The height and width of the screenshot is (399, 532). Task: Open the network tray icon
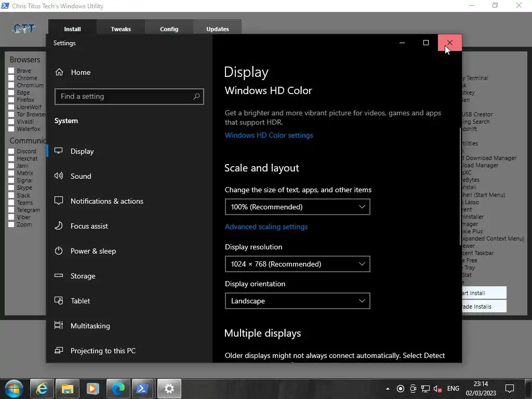pos(425,389)
